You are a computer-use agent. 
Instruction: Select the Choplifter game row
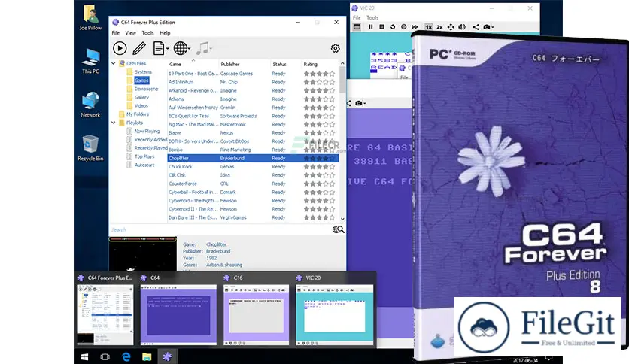[253, 159]
